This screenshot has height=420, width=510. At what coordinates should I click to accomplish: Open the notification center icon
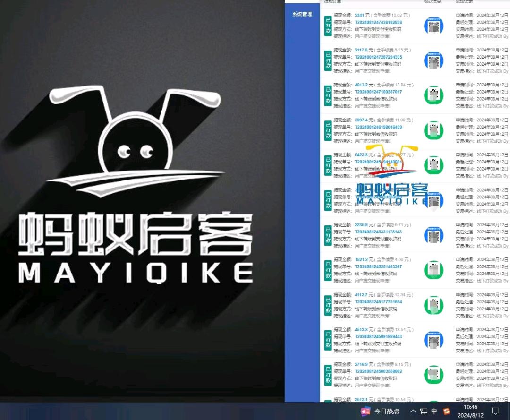pyautogui.click(x=495, y=411)
